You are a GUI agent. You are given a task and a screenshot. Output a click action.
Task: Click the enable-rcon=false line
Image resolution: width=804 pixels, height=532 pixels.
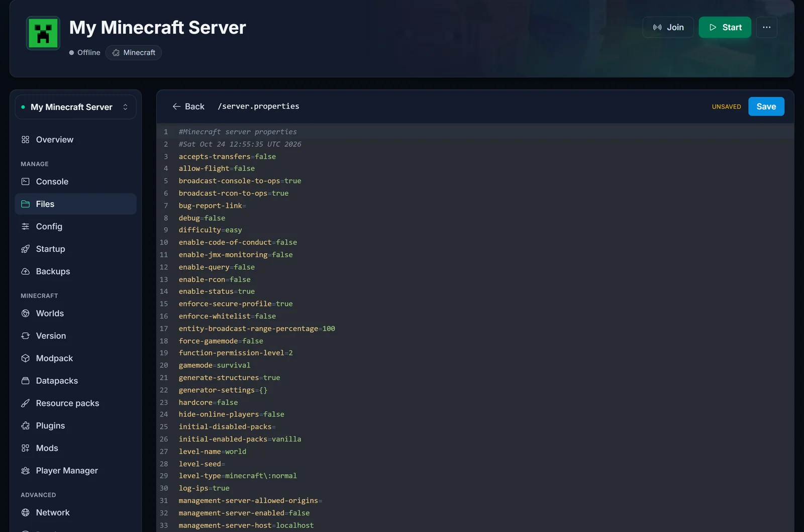tap(215, 280)
